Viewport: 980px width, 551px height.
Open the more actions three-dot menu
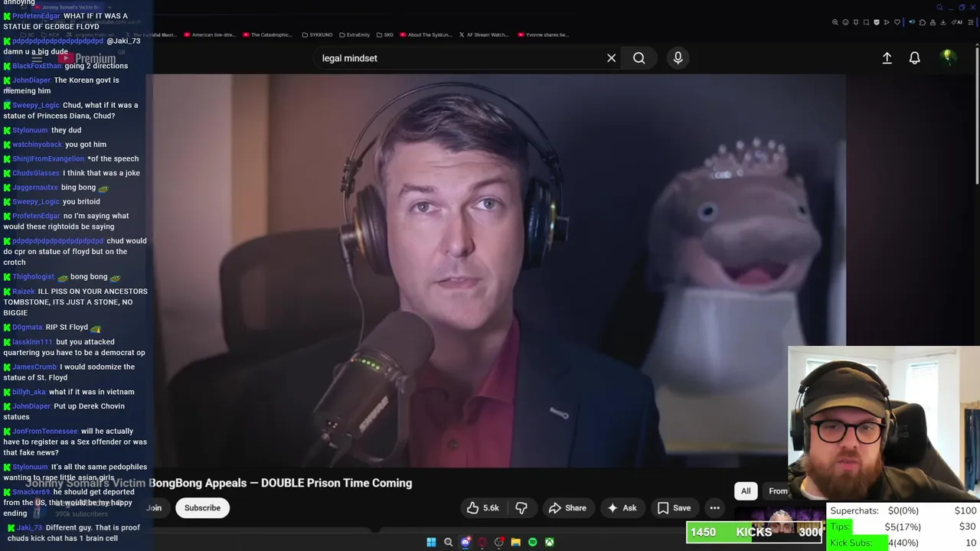tap(714, 508)
